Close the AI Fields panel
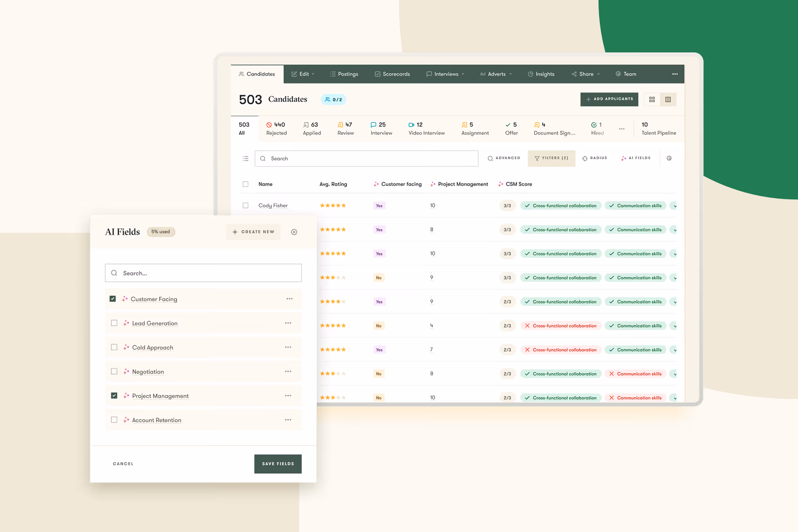Screen dimensions: 798x532 [x=294, y=232]
